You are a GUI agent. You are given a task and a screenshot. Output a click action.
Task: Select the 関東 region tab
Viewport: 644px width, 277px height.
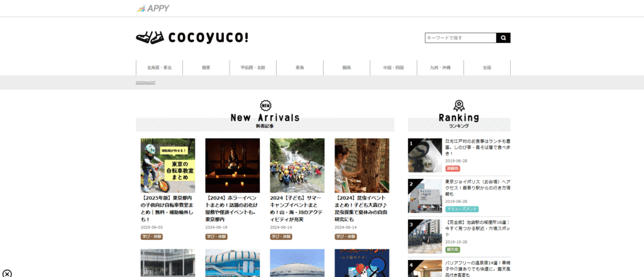coord(206,68)
